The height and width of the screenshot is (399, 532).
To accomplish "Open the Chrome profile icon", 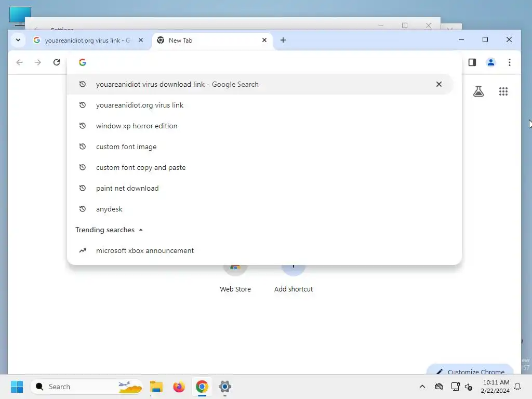I will [x=490, y=62].
